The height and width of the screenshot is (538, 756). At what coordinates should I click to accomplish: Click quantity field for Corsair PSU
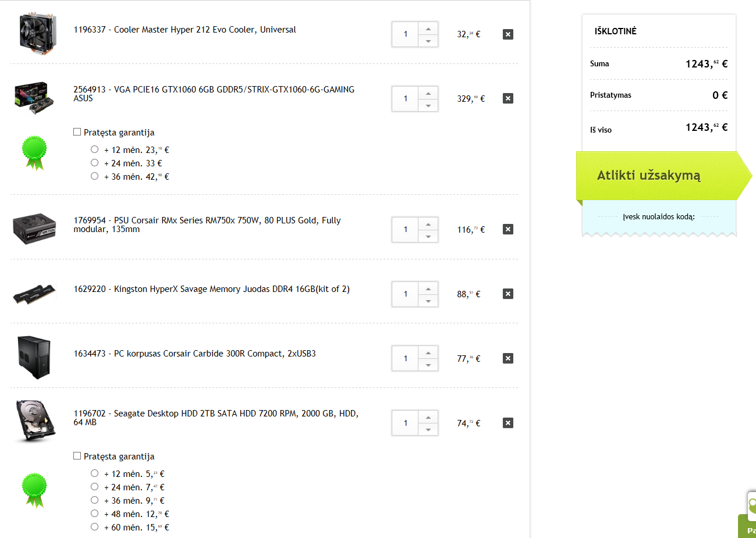coord(406,230)
